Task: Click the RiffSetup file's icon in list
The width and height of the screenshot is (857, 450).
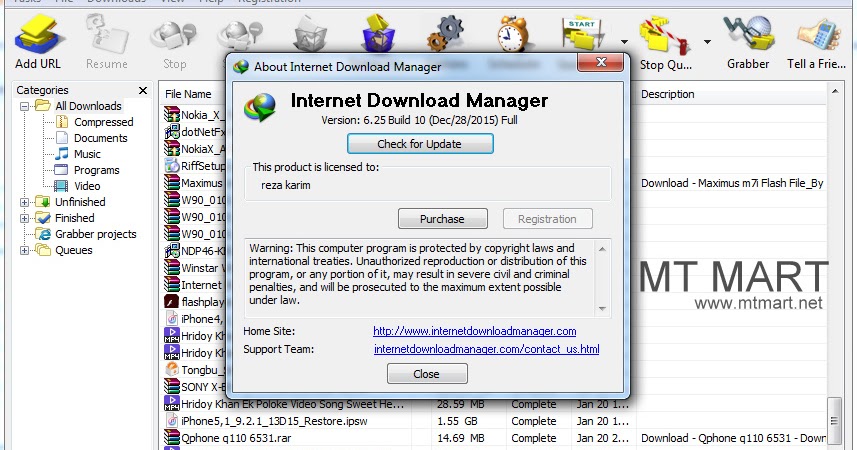Action: tap(172, 165)
